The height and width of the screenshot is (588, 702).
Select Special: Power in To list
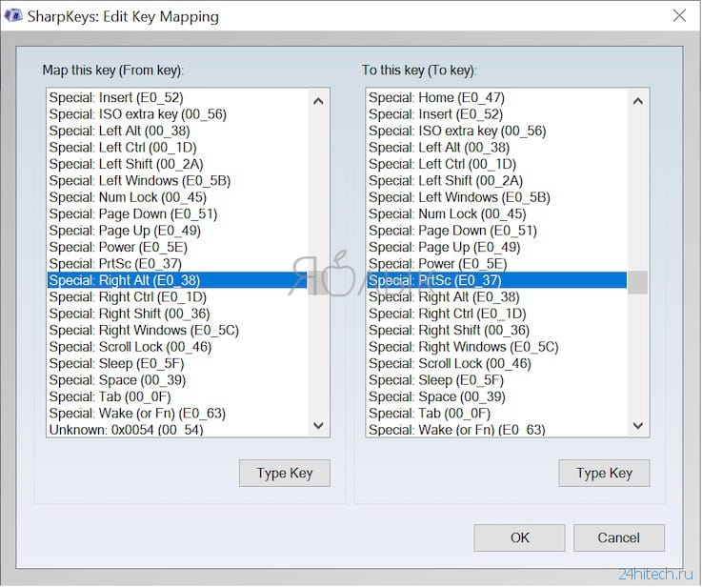point(497,263)
